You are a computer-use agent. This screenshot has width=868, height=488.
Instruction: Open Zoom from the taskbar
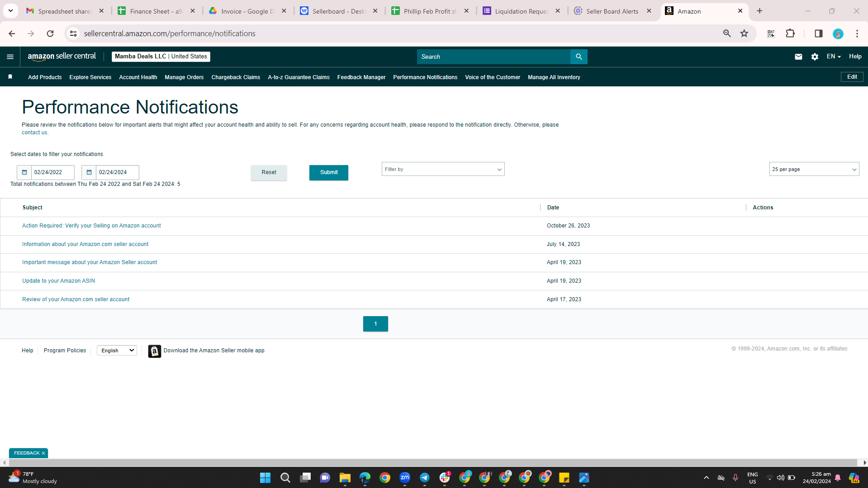(x=404, y=478)
